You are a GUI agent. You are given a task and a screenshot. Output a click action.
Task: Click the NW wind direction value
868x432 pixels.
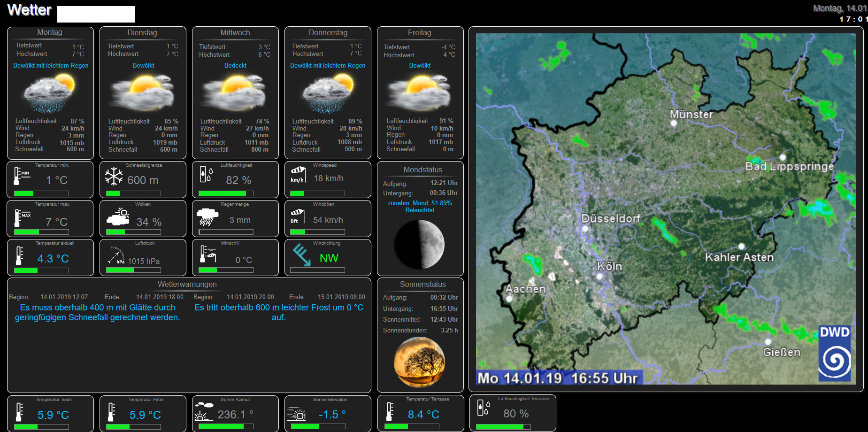[329, 258]
